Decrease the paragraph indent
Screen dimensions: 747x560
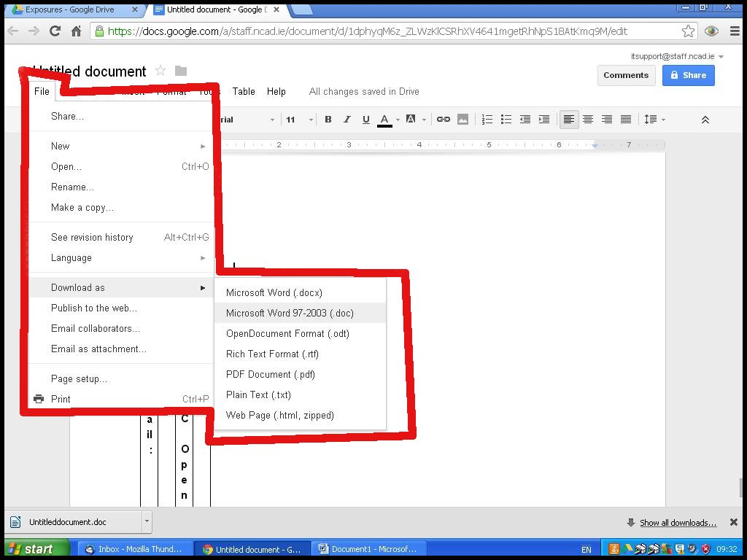click(525, 120)
